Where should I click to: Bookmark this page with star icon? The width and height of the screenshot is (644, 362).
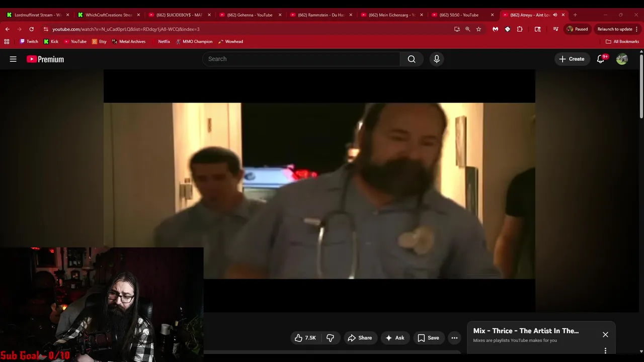[x=478, y=29]
